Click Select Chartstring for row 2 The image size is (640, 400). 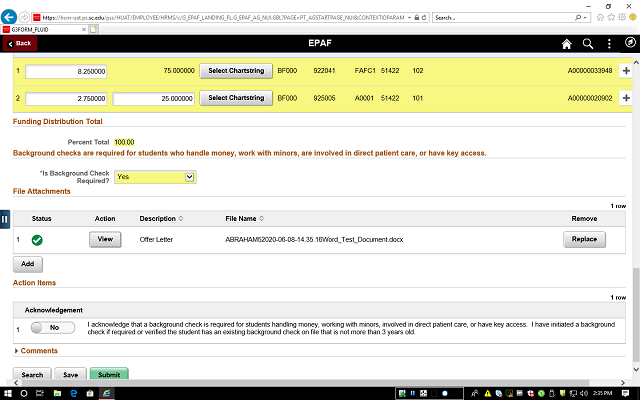236,98
